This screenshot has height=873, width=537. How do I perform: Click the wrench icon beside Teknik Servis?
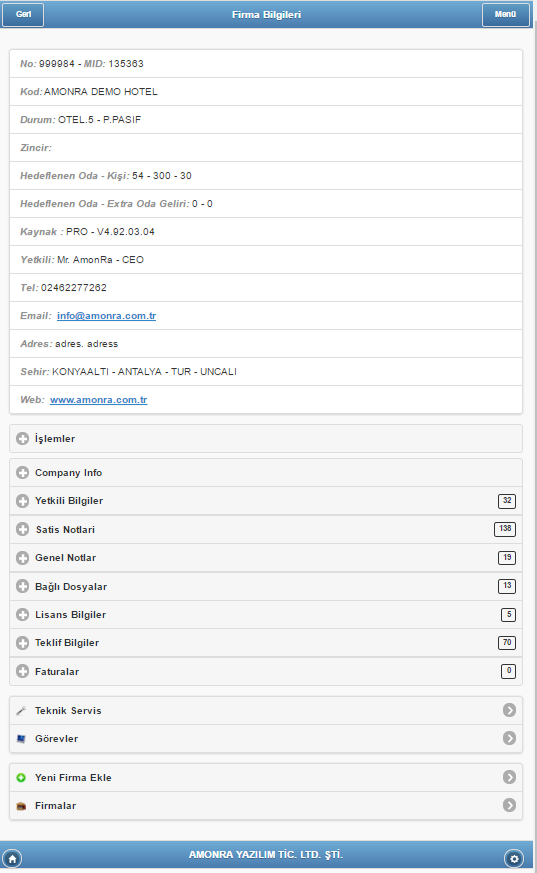21,710
